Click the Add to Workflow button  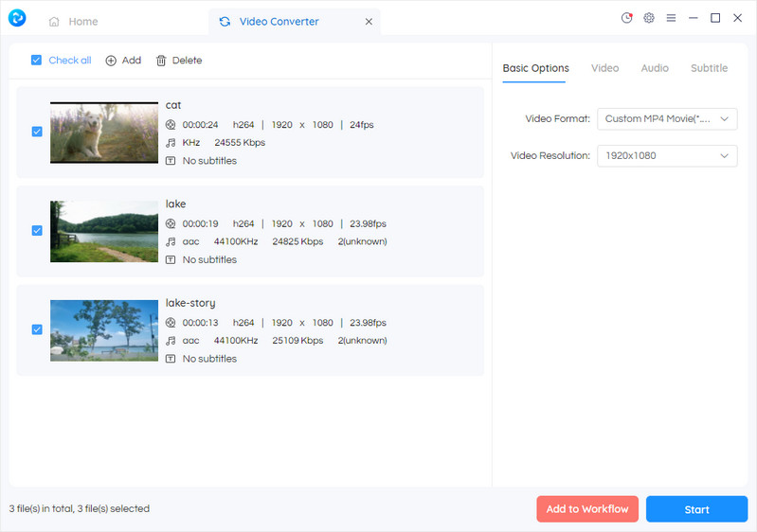tap(587, 509)
